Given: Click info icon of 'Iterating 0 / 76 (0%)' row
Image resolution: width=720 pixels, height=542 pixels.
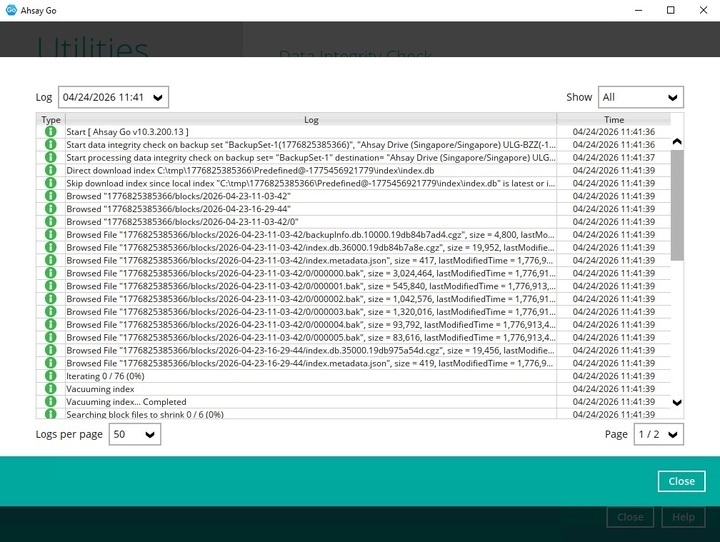Looking at the screenshot, I should coord(51,376).
